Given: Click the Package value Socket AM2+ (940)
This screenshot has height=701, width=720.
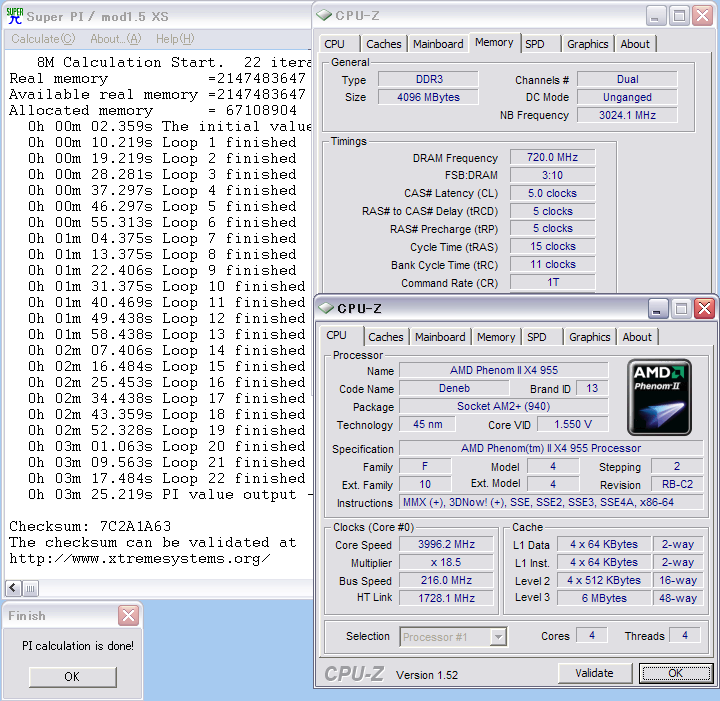Looking at the screenshot, I should (504, 406).
